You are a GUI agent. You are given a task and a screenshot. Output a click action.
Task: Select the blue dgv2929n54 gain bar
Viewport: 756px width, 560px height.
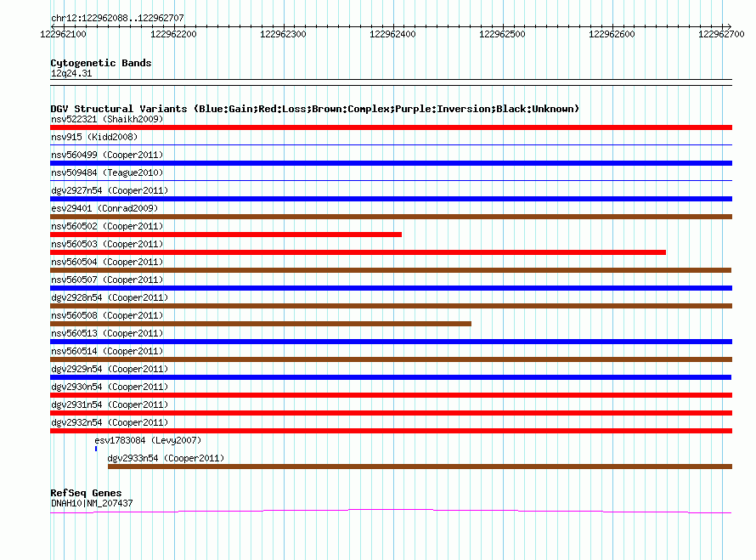click(391, 377)
